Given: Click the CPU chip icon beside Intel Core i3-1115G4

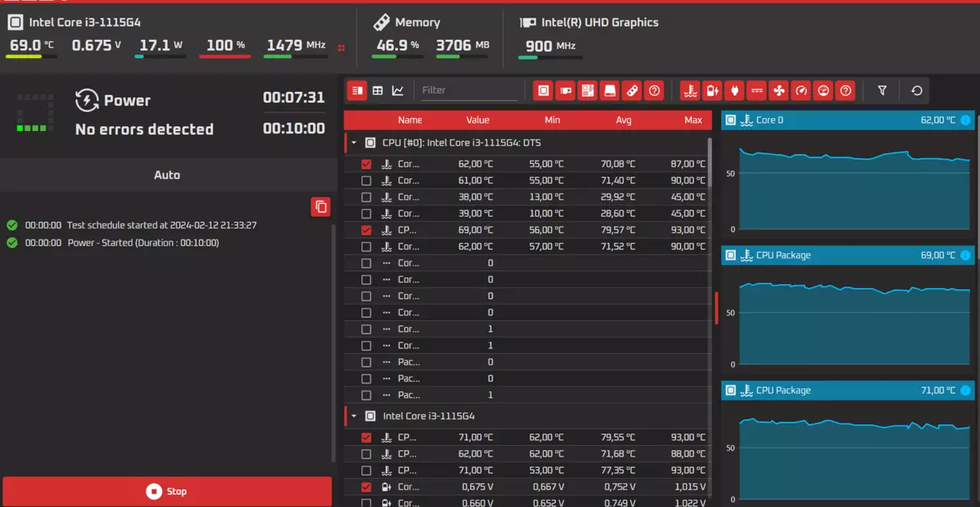Looking at the screenshot, I should [x=15, y=22].
